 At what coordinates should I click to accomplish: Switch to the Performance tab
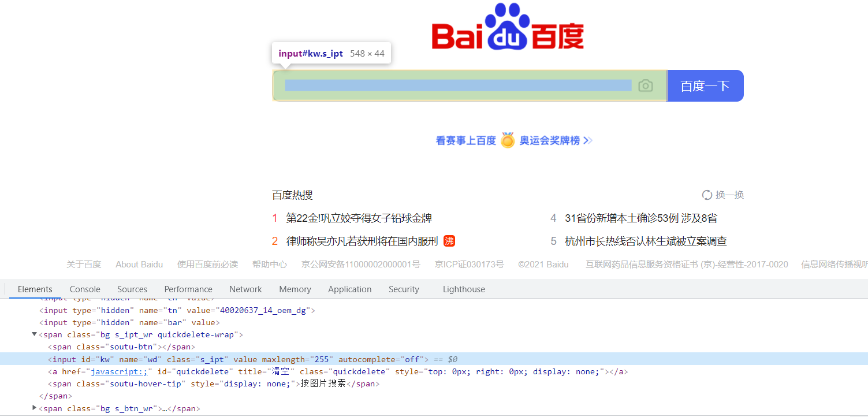[x=188, y=289]
